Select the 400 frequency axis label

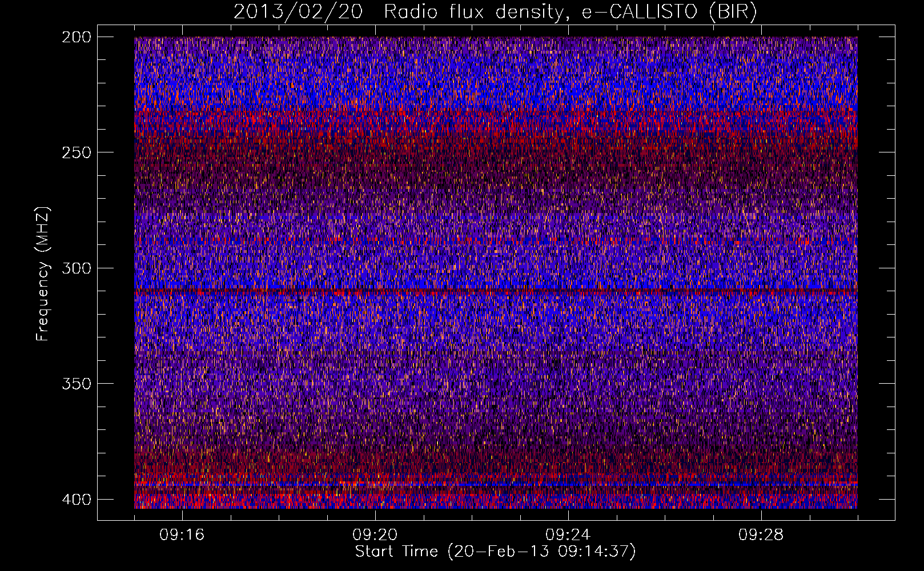[77, 500]
